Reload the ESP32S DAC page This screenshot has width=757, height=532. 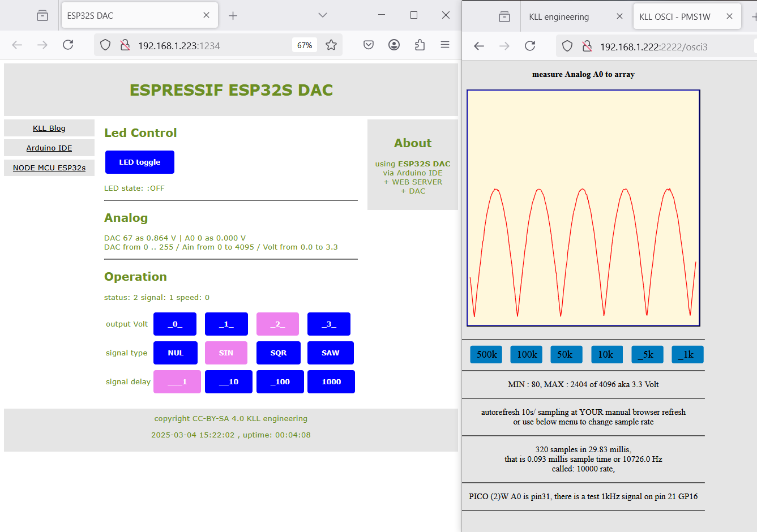point(68,45)
